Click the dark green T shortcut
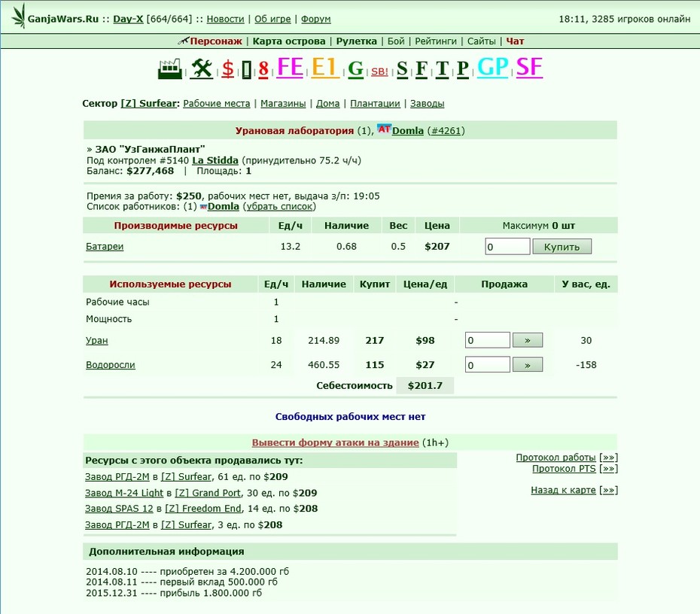The image size is (700, 614). pos(442,70)
